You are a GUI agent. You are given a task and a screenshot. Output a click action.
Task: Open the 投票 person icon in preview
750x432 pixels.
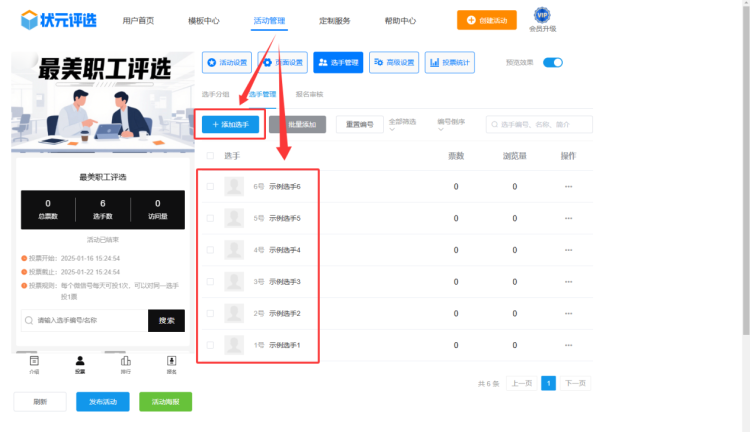80,361
